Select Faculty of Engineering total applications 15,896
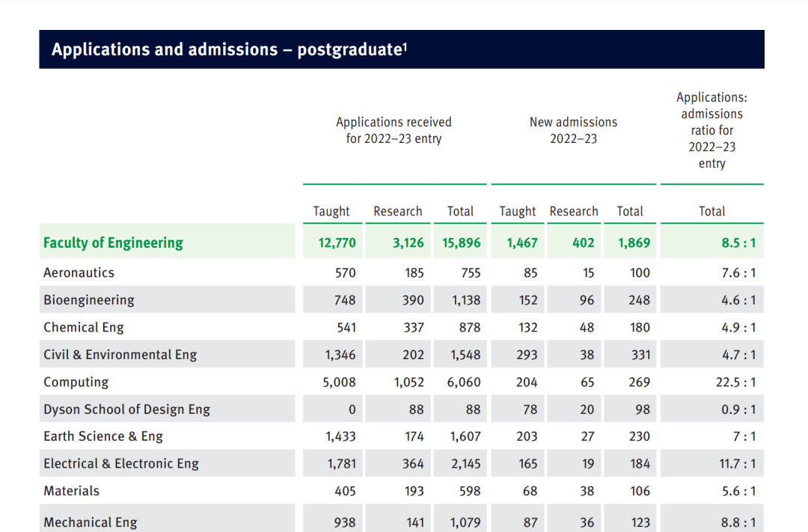The height and width of the screenshot is (532, 808). pos(461,242)
